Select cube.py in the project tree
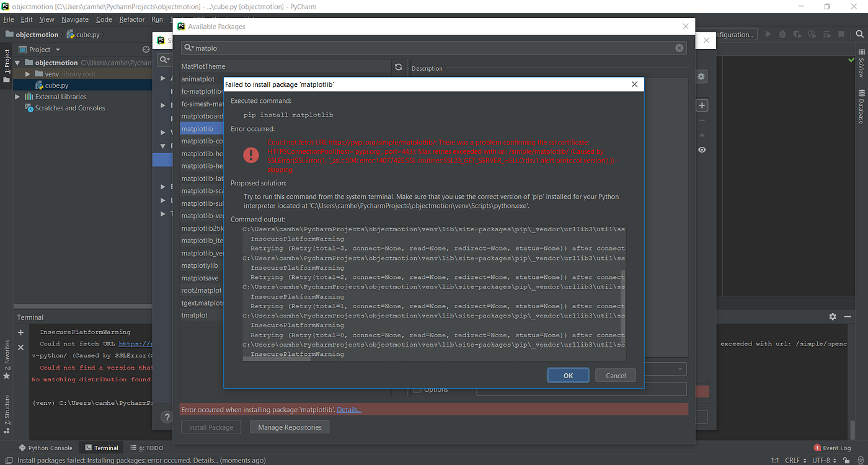868x465 pixels. click(x=56, y=86)
